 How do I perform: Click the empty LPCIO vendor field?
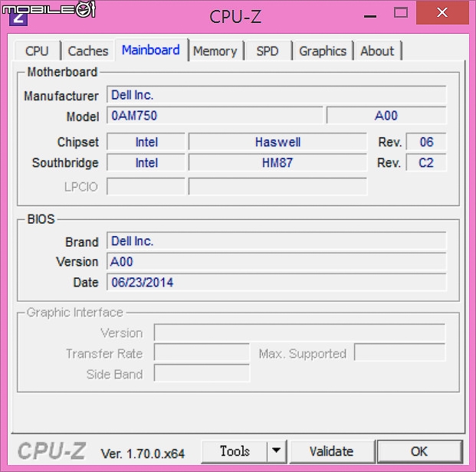[x=146, y=186]
